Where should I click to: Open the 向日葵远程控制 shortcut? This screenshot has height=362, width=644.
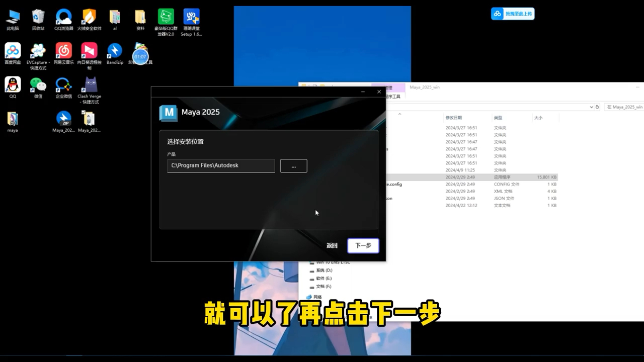pos(90,56)
